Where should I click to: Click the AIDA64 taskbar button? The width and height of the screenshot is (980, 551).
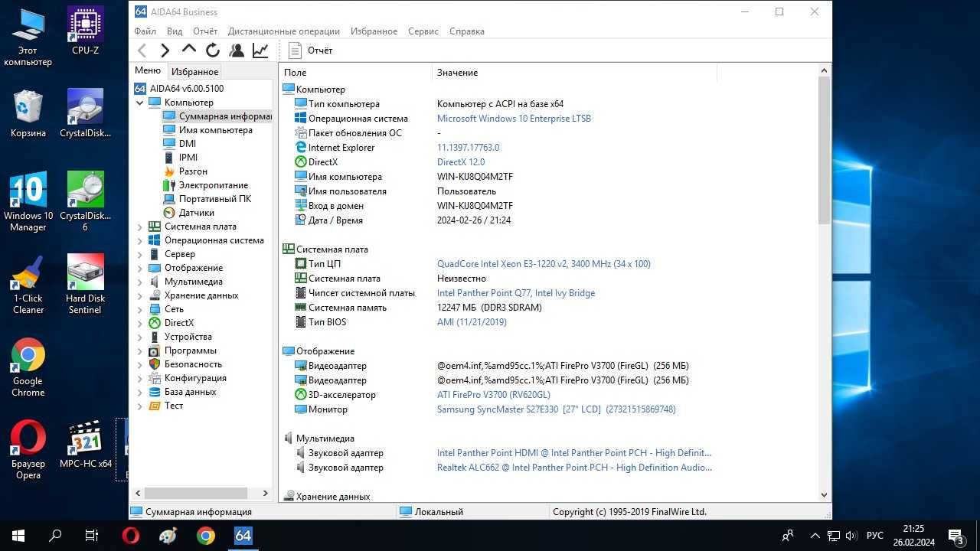point(243,536)
